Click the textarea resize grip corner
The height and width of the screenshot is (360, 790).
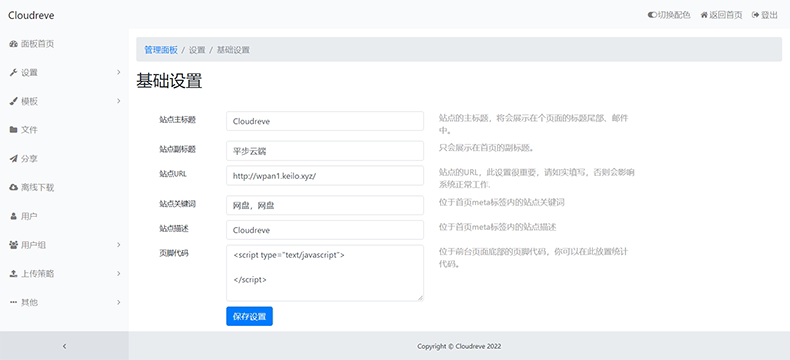tap(420, 298)
